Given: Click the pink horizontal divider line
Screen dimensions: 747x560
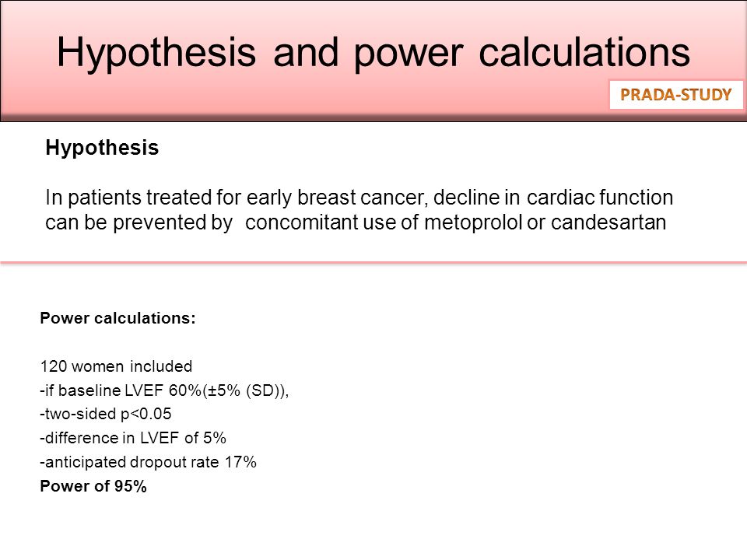Looking at the screenshot, I should click(x=373, y=262).
